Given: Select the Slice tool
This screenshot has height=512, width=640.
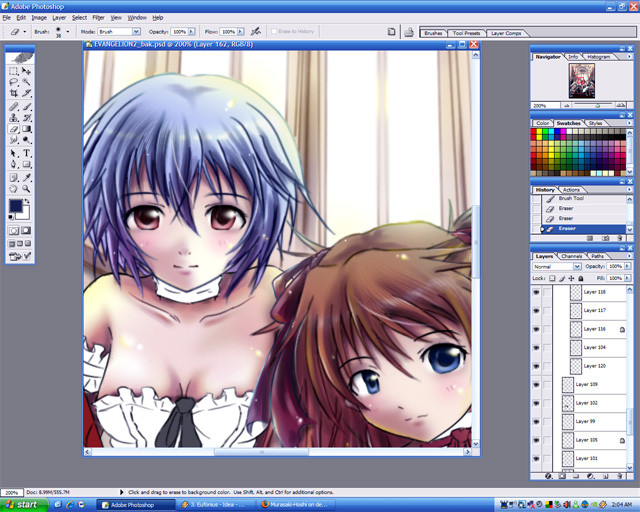Looking at the screenshot, I should 27,93.
